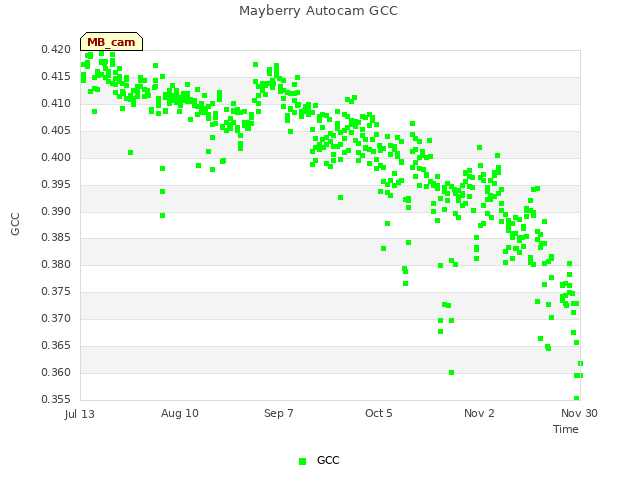Click the Jul 13 x-axis label
This screenshot has width=640, height=480.
pos(80,414)
